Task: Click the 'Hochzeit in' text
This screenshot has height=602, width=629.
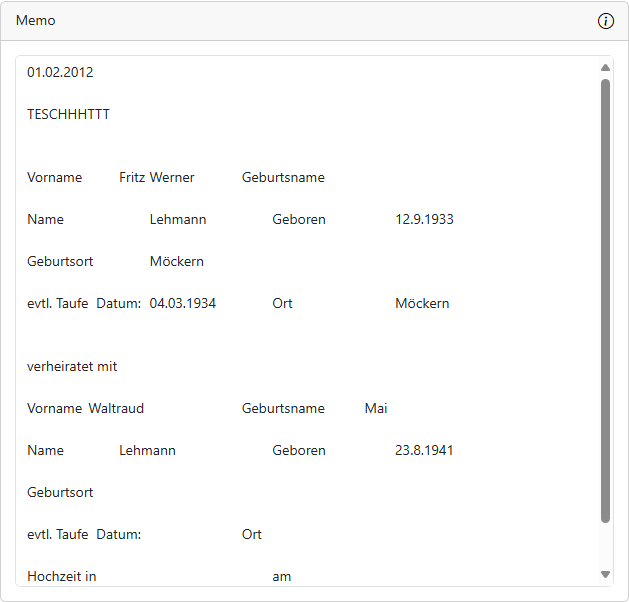Action: (x=61, y=576)
